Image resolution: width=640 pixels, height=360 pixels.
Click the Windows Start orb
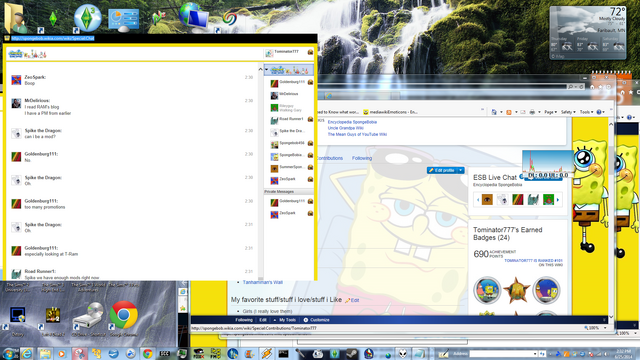click(9, 353)
